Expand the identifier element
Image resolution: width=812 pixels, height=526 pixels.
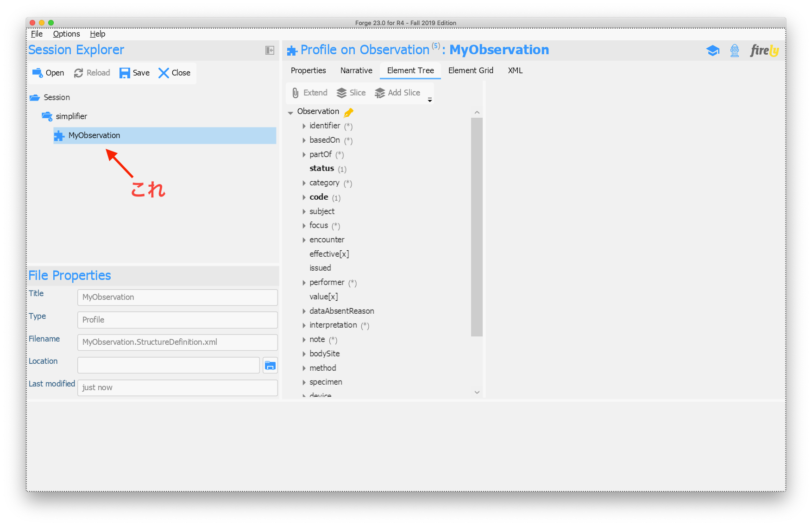coord(304,126)
